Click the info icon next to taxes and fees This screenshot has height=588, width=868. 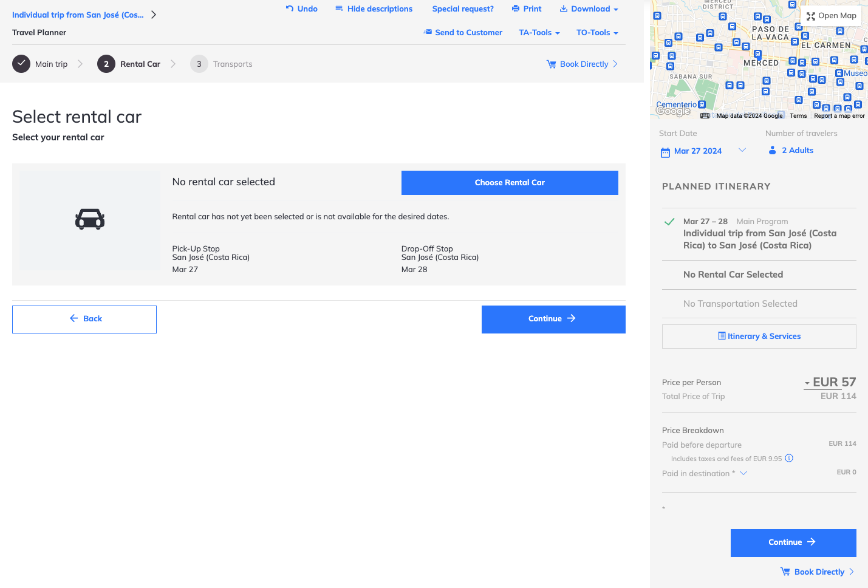[x=789, y=458]
